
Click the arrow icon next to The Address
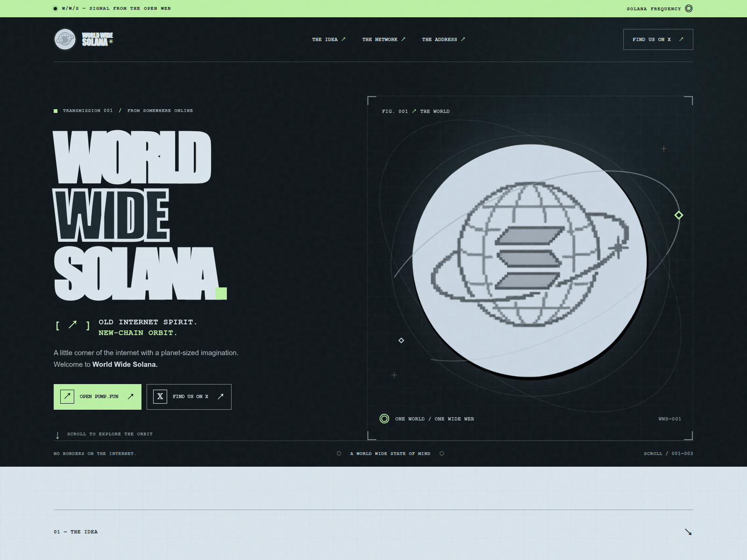click(x=463, y=39)
